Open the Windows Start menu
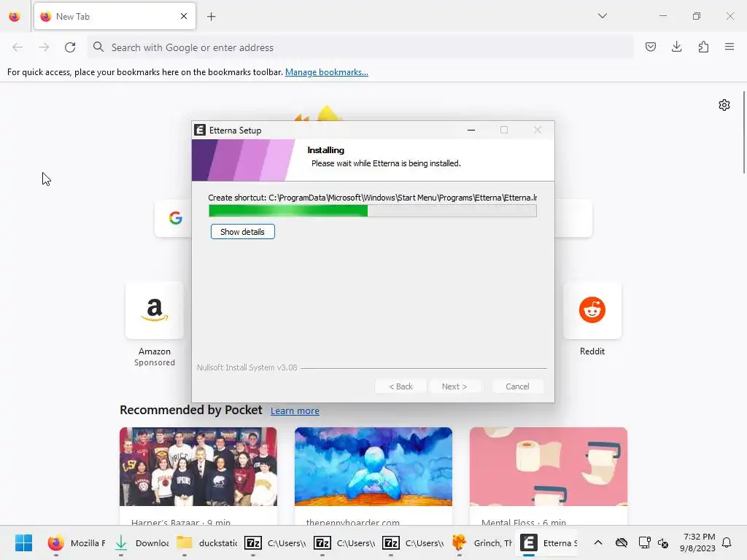747x560 pixels. [23, 542]
